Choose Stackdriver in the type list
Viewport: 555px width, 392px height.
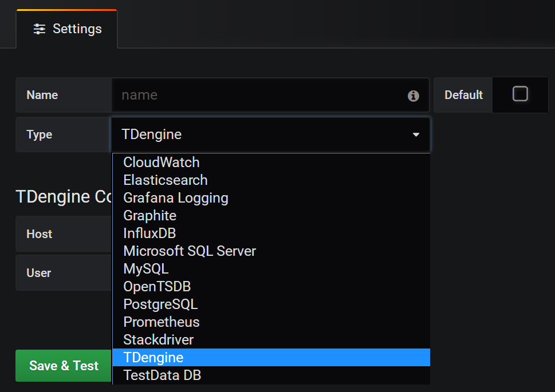tap(159, 340)
